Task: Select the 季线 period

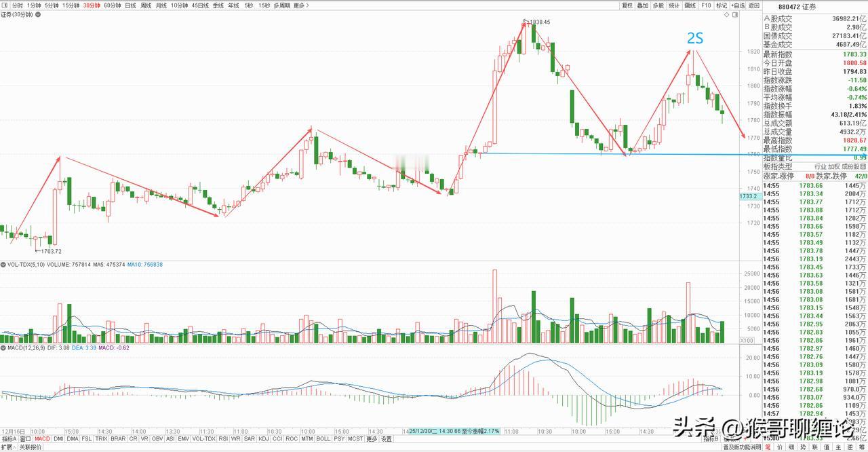Action: click(x=218, y=5)
